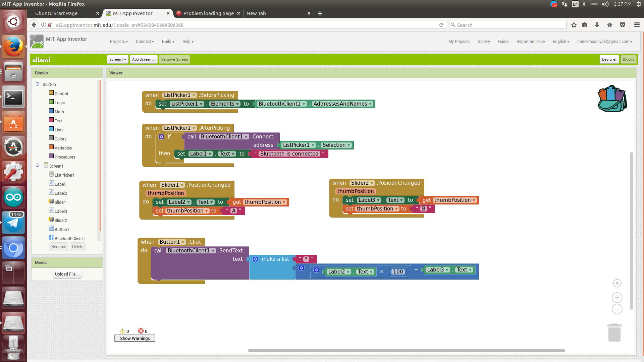The image size is (644, 362).
Task: Open Firefox hamburger menu
Action: coord(637,25)
